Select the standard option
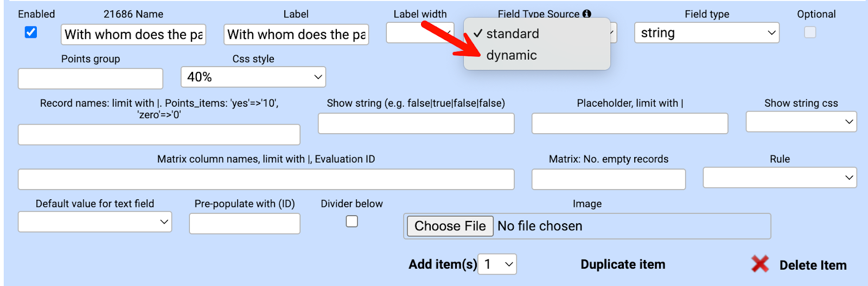868x286 pixels. [513, 34]
